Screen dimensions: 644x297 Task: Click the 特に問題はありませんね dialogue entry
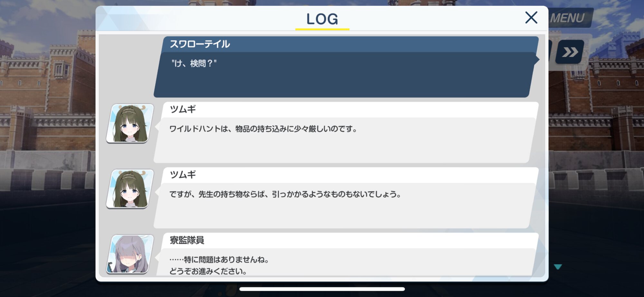click(219, 260)
